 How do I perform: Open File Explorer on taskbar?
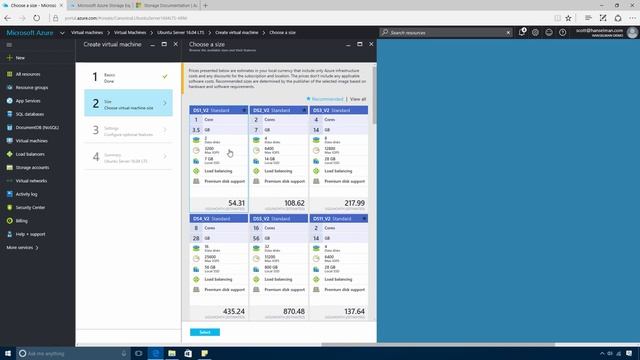point(172,353)
